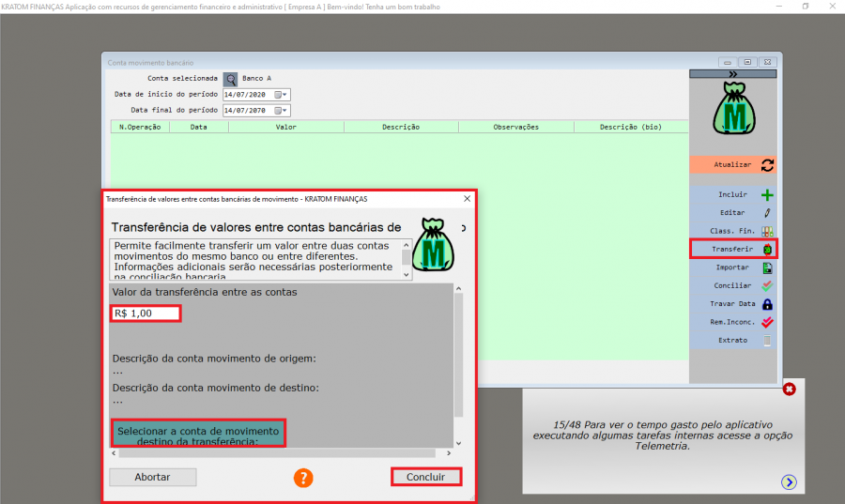Click the Travar Data padlock icon
This screenshot has width=845, height=504.
767,304
